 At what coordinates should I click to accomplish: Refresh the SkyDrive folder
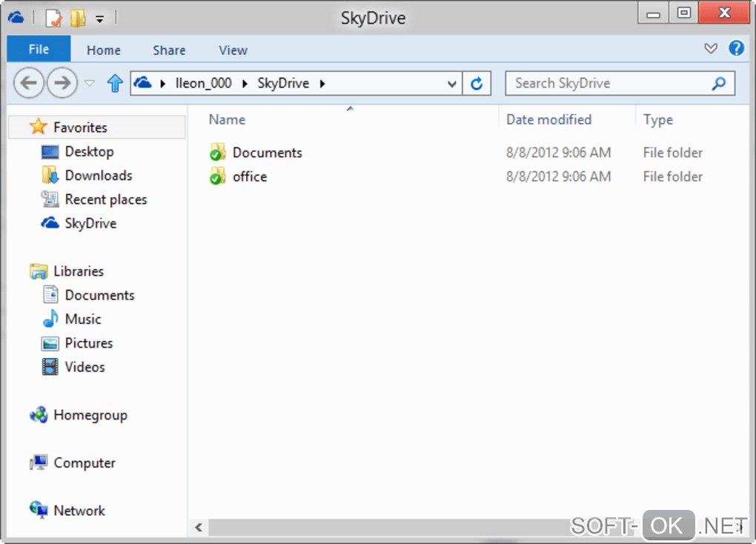[x=477, y=84]
